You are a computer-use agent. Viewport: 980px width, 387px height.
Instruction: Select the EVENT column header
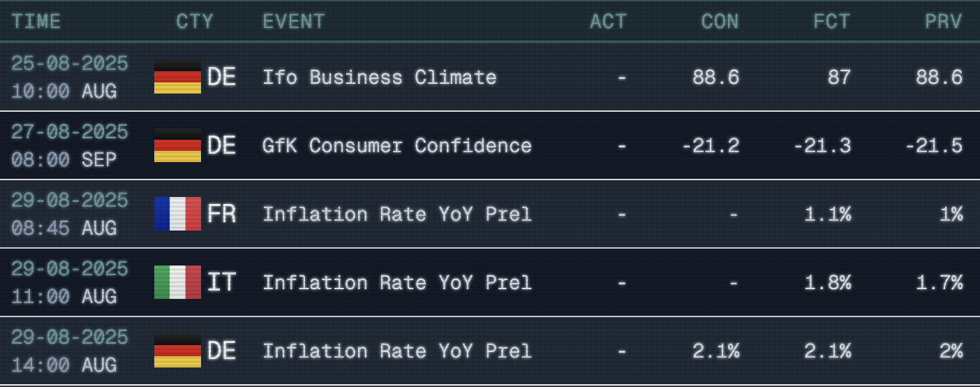pos(293,22)
